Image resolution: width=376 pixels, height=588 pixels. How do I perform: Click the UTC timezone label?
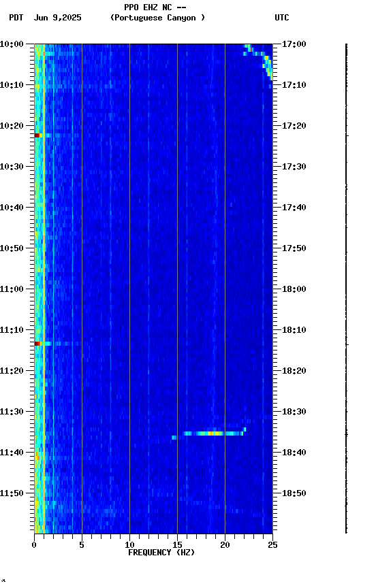282,18
